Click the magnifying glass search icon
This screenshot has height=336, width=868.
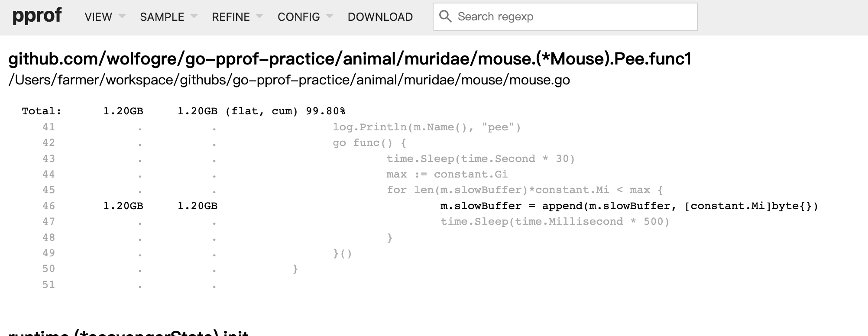click(x=445, y=16)
